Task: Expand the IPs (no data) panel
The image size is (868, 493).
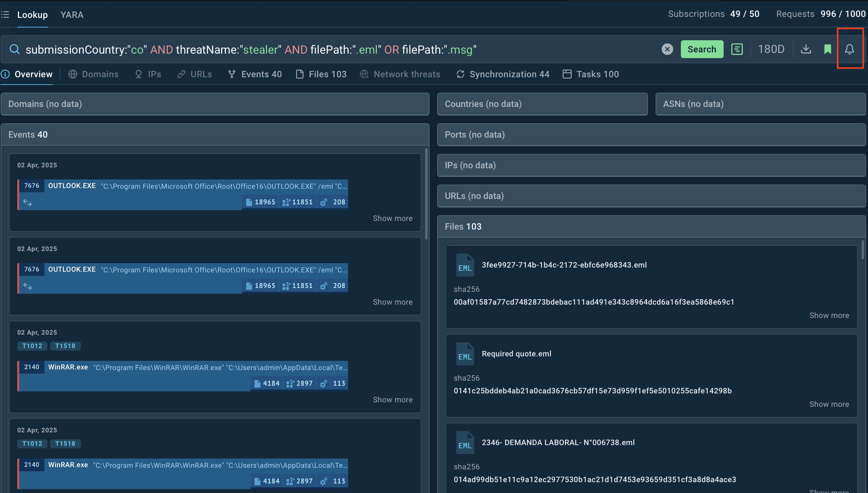Action: pyautogui.click(x=651, y=165)
